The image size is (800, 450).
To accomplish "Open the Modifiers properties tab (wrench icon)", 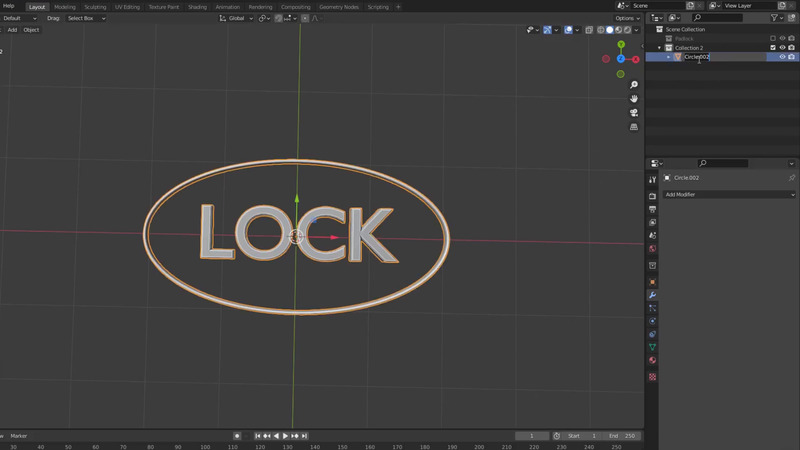I will pyautogui.click(x=653, y=295).
